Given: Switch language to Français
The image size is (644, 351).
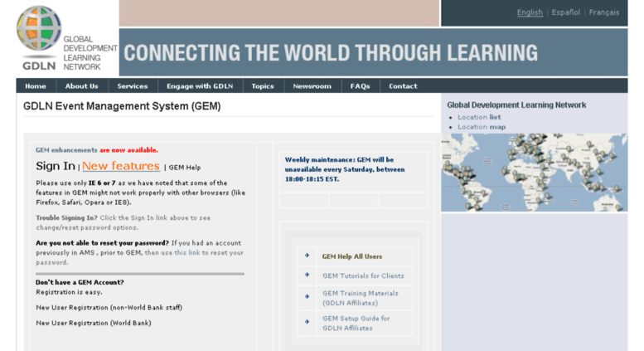Looking at the screenshot, I should click(603, 12).
